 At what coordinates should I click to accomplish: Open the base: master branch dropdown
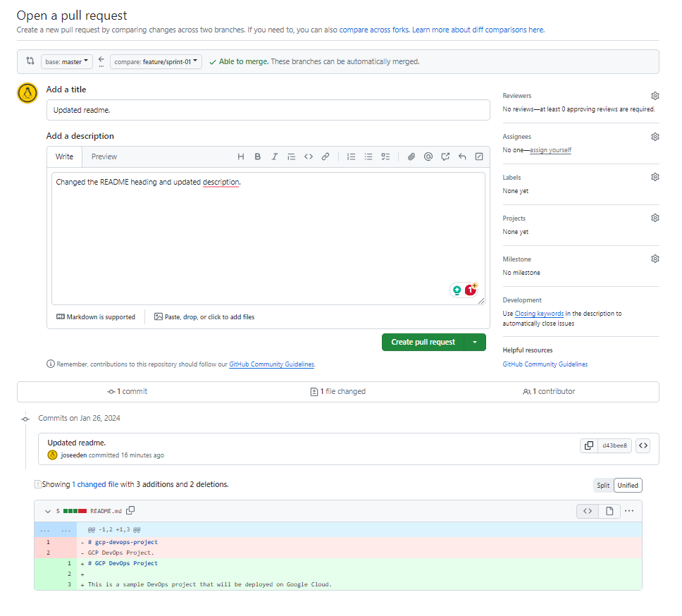click(x=66, y=62)
